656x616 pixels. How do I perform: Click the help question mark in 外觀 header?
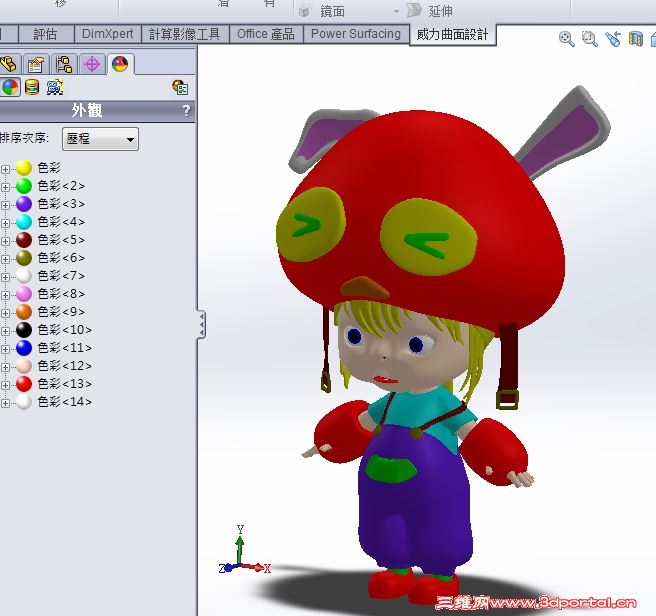(x=186, y=111)
